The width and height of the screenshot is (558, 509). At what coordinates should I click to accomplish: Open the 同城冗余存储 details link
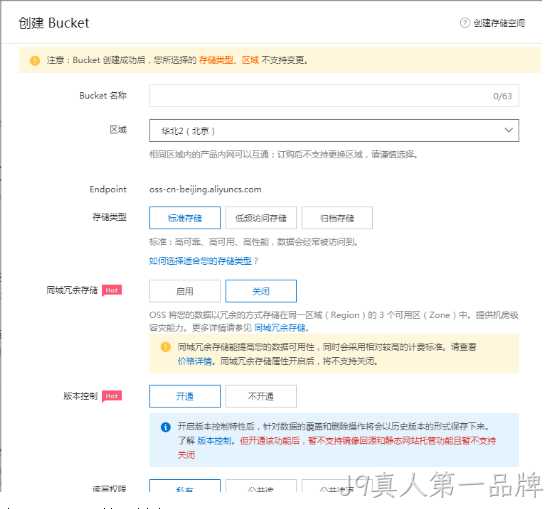280,328
